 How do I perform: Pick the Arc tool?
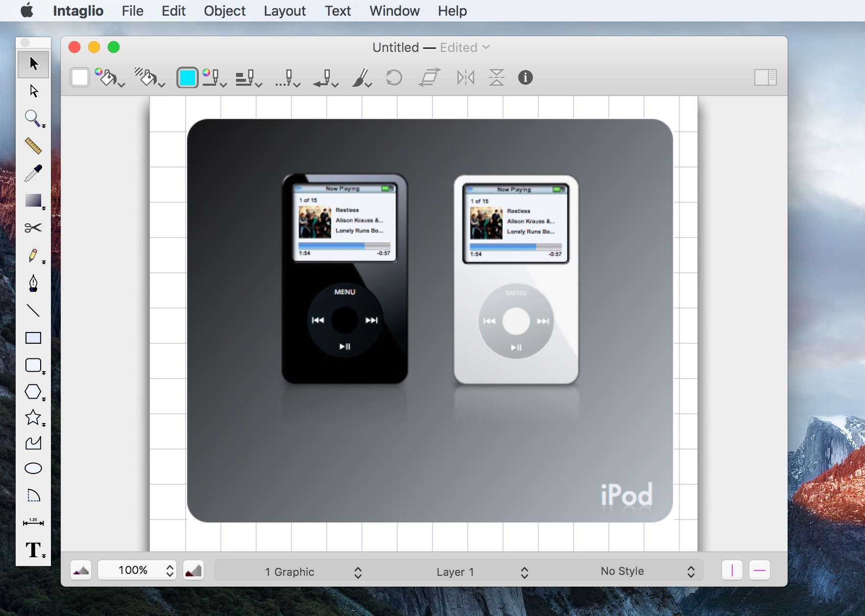pos(33,496)
